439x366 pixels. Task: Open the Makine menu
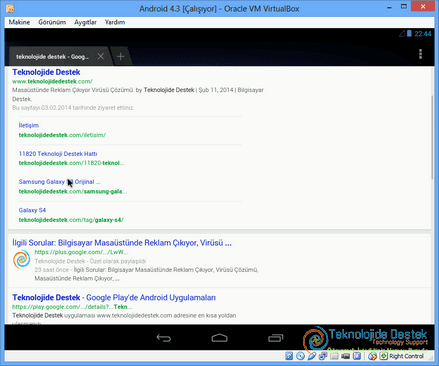point(19,22)
